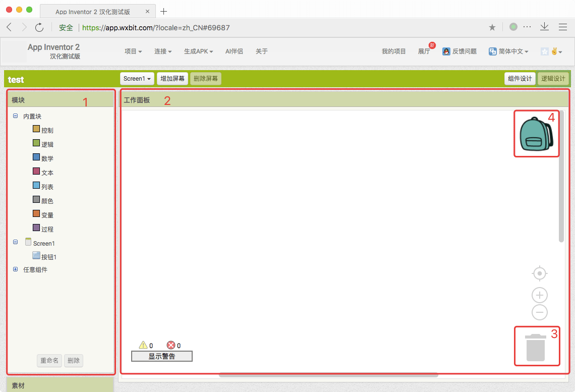Select the 逻辑 block category swatch
The height and width of the screenshot is (392, 575).
click(36, 143)
